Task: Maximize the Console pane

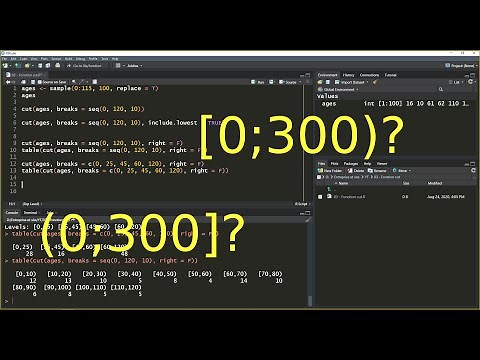Action: 308,213
